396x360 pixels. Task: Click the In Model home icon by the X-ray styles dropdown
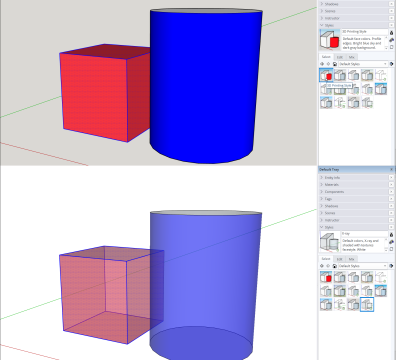pyautogui.click(x=335, y=266)
